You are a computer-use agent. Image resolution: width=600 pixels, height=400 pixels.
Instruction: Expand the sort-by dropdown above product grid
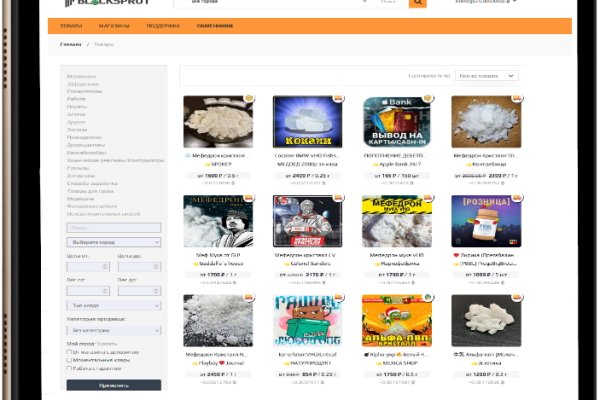coord(486,76)
